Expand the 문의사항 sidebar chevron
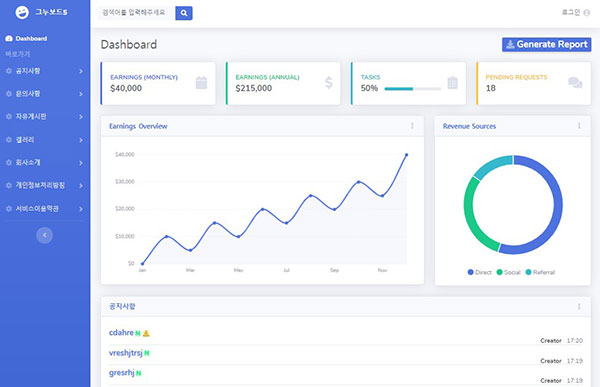The width and height of the screenshot is (600, 387). 81,94
